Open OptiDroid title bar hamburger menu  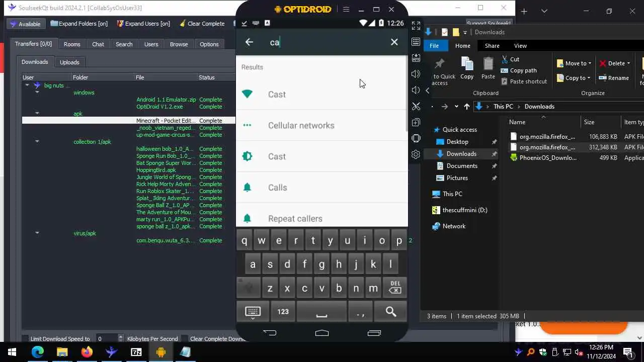[x=346, y=9]
